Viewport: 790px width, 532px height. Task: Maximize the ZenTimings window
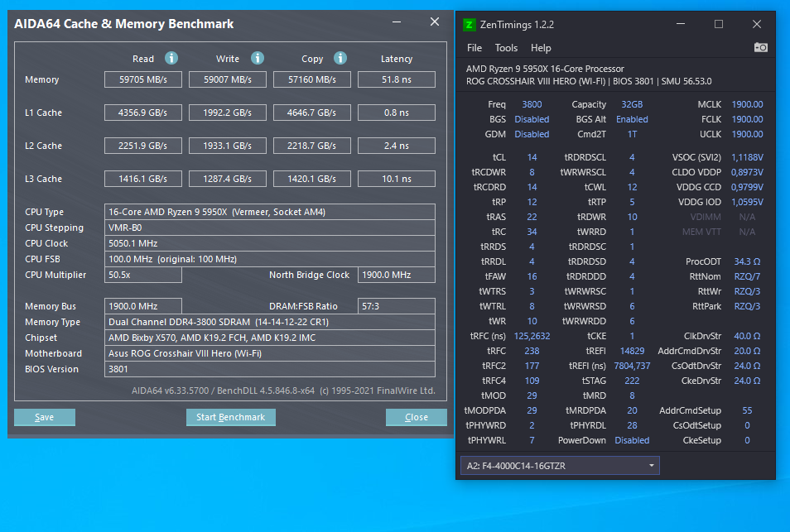click(719, 24)
